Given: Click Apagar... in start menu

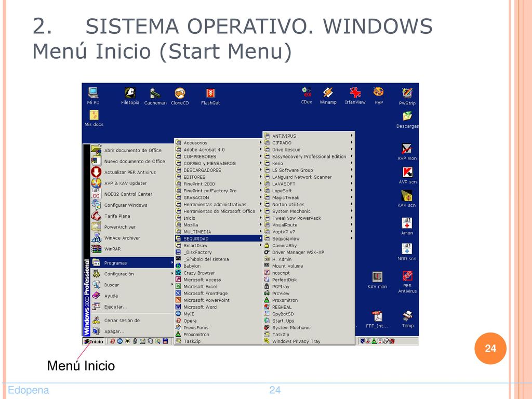Looking at the screenshot, I should [132, 331].
